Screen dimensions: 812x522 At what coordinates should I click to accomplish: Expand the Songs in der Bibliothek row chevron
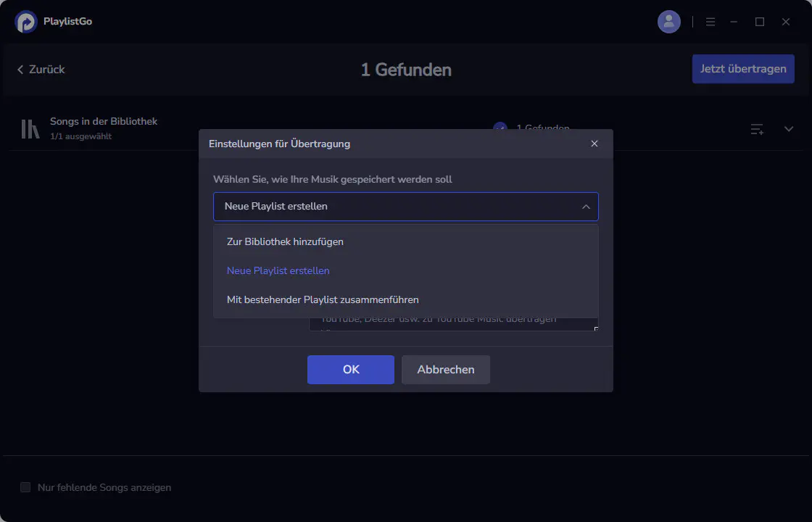(x=789, y=129)
